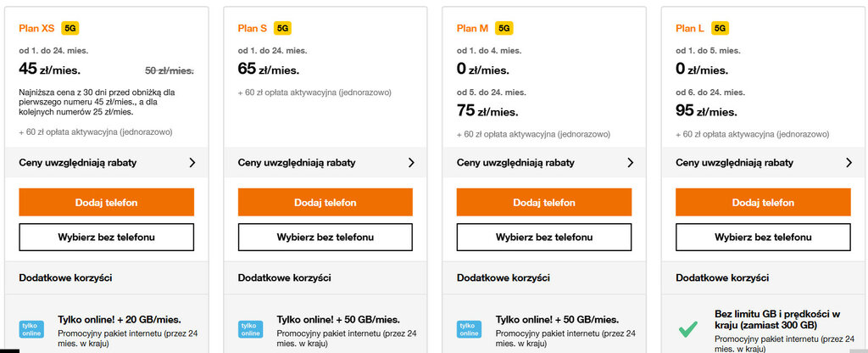Click the 5G badge next to Plan S
The height and width of the screenshot is (353, 868).
coord(283,28)
